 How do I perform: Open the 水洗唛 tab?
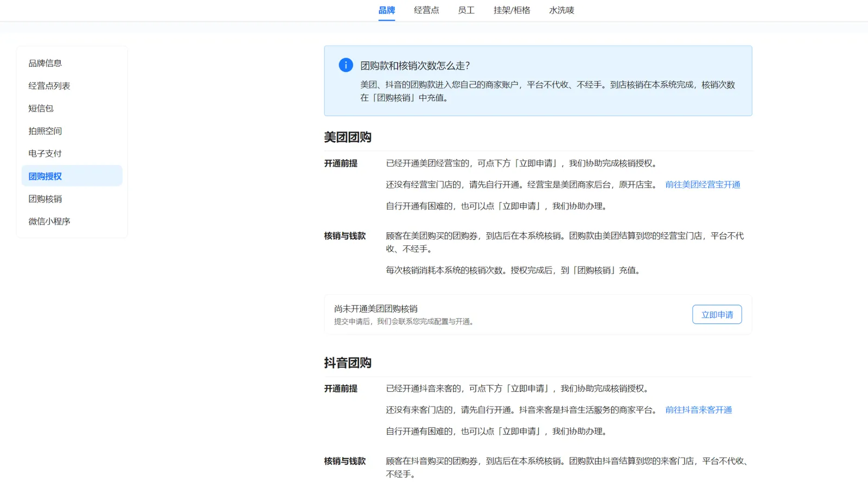pos(561,10)
